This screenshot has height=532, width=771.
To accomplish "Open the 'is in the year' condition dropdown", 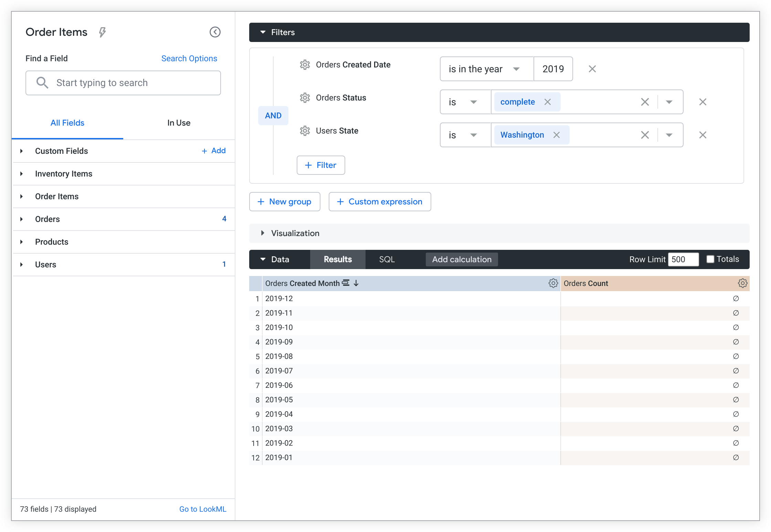I will [x=486, y=69].
